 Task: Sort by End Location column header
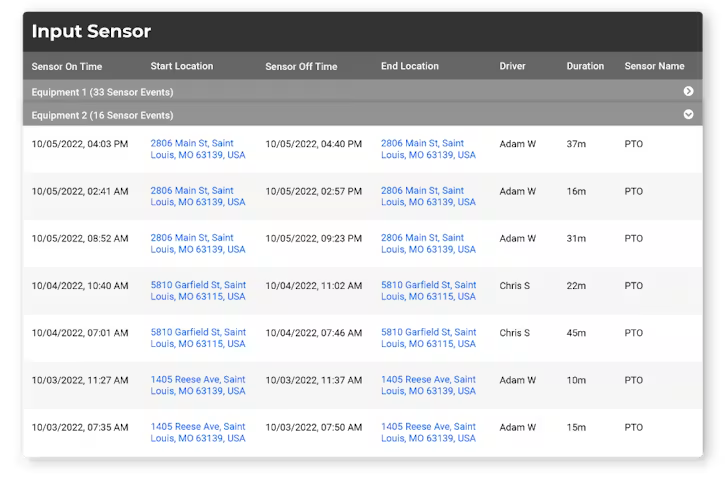coord(410,66)
